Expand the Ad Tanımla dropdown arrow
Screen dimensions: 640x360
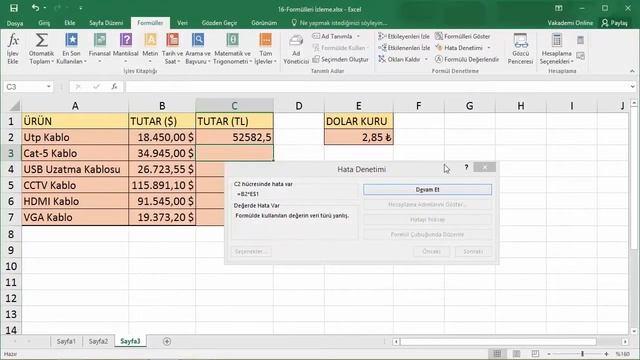point(358,36)
